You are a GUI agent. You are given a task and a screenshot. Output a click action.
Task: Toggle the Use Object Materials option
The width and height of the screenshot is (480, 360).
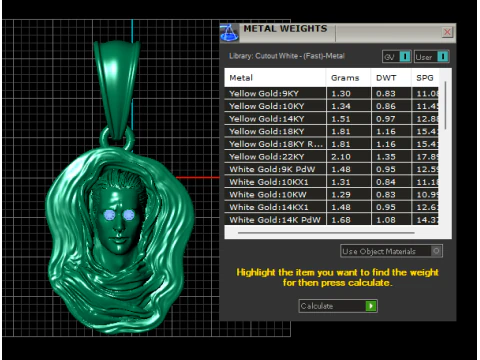[x=391, y=251]
